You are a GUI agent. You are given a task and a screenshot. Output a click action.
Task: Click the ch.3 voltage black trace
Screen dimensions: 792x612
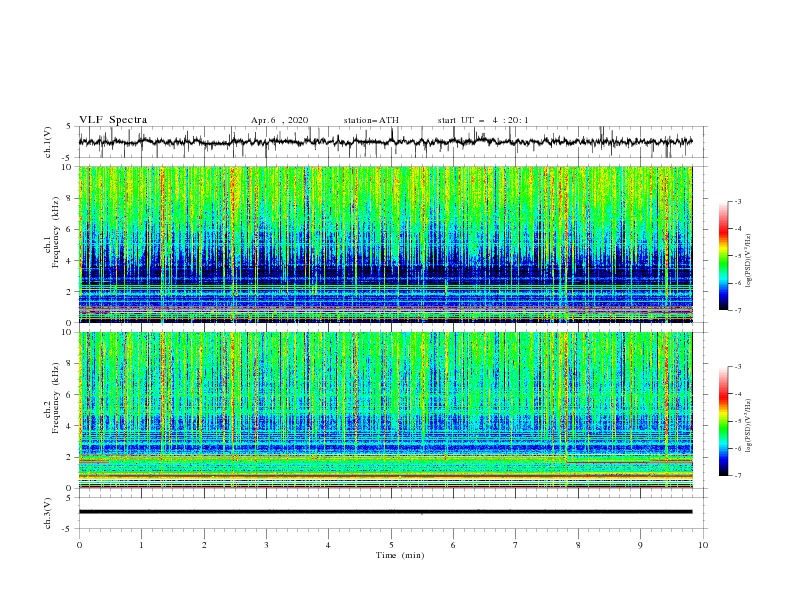coord(385,512)
